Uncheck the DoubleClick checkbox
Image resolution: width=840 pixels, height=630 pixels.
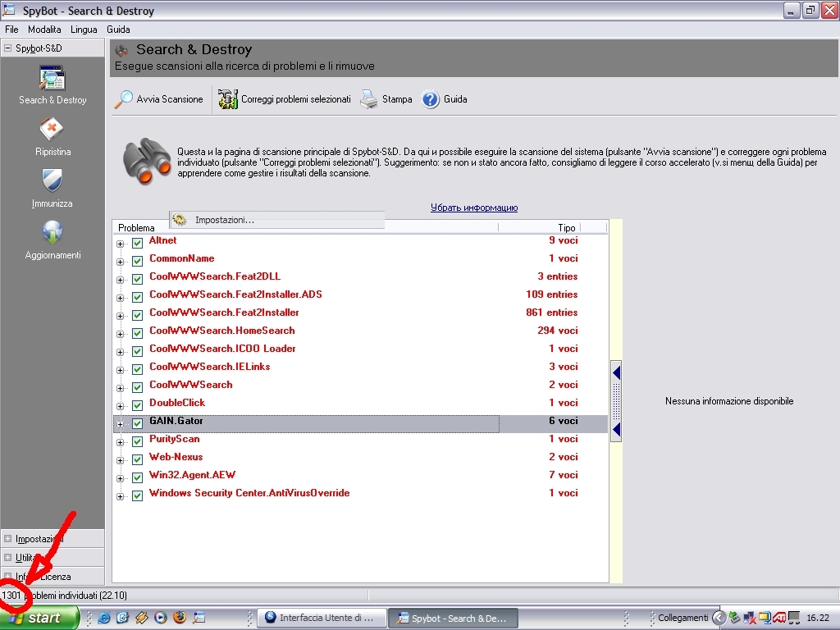137,405
